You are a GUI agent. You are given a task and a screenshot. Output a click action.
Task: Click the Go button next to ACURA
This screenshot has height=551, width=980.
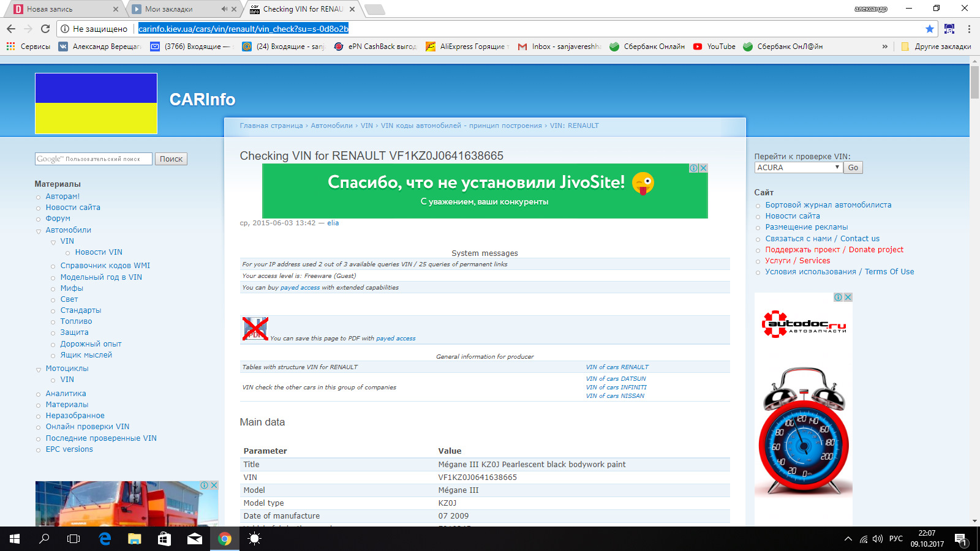(x=853, y=168)
